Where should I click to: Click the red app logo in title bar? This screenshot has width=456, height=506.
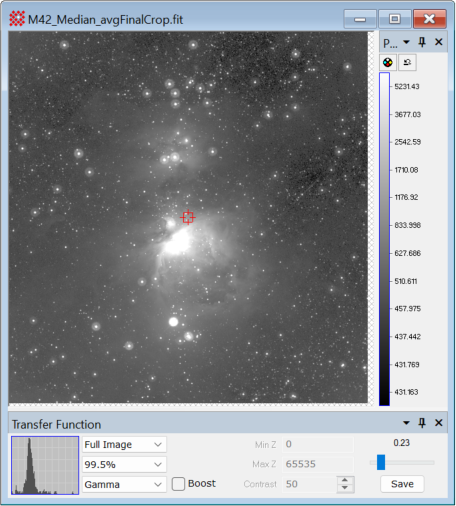coord(17,19)
